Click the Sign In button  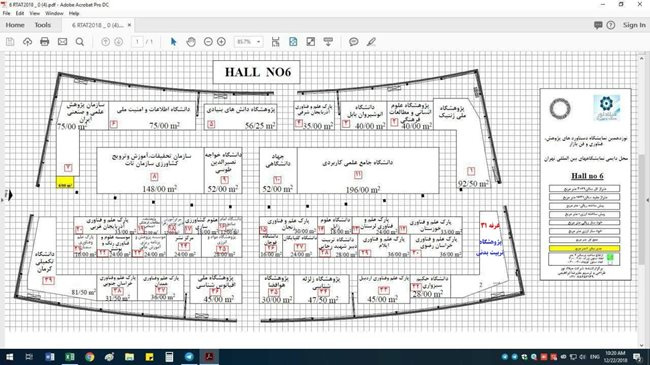634,25
